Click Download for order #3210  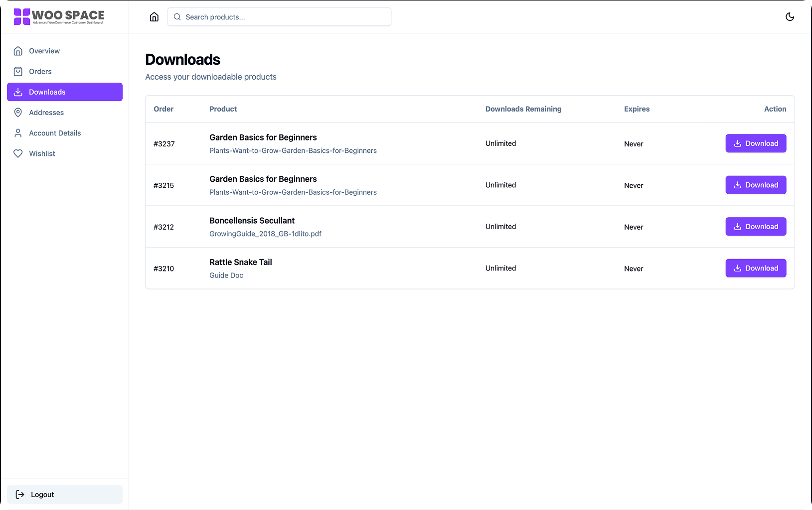pos(756,268)
